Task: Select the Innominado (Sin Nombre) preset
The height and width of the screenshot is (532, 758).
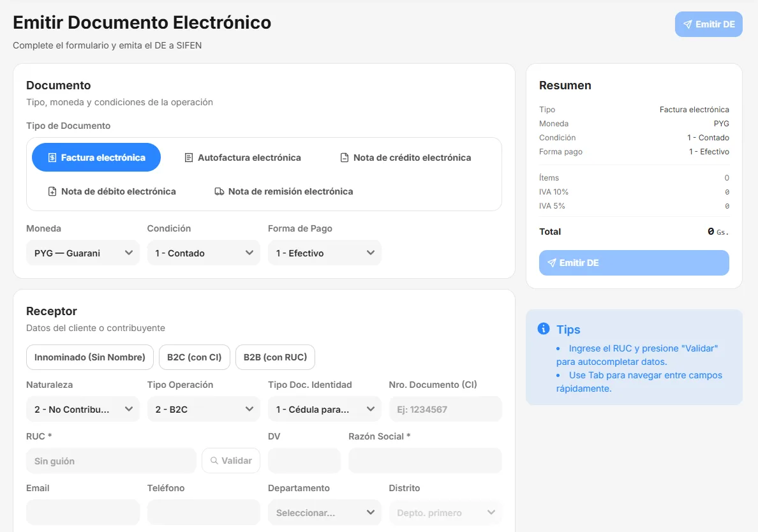Action: (90, 357)
